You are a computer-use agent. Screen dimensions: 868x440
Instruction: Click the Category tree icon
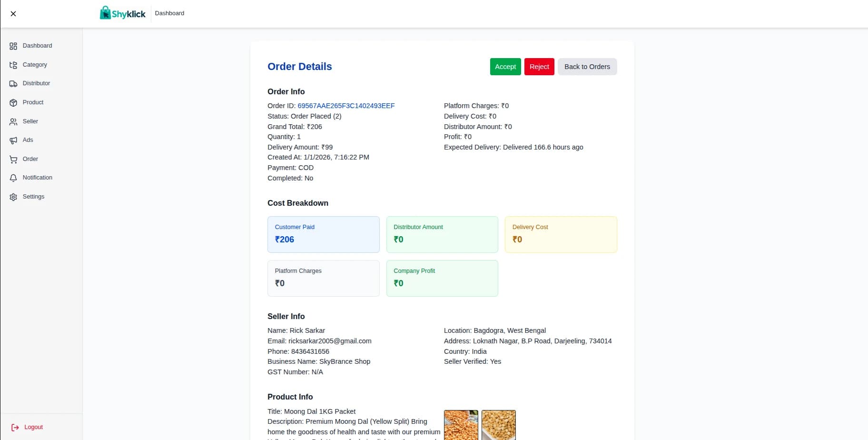(13, 65)
